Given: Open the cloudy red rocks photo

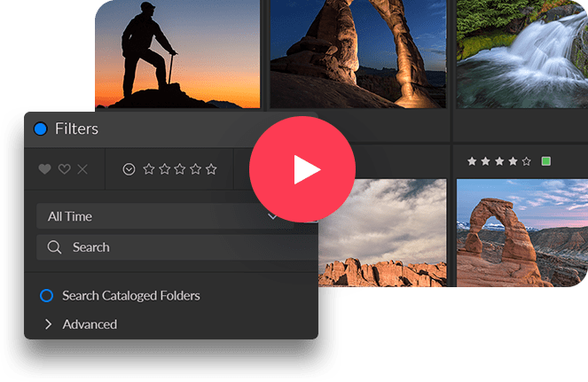Looking at the screenshot, I should point(382,233).
